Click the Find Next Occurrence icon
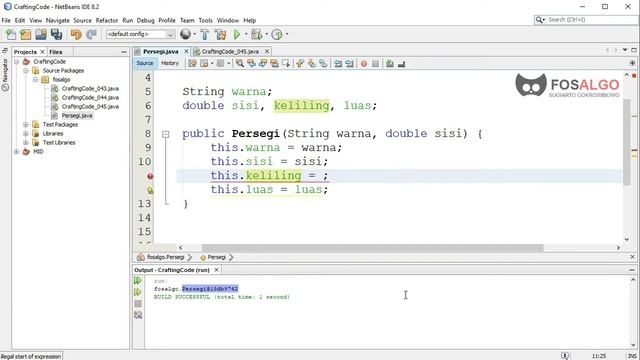640x360 pixels. tap(263, 63)
